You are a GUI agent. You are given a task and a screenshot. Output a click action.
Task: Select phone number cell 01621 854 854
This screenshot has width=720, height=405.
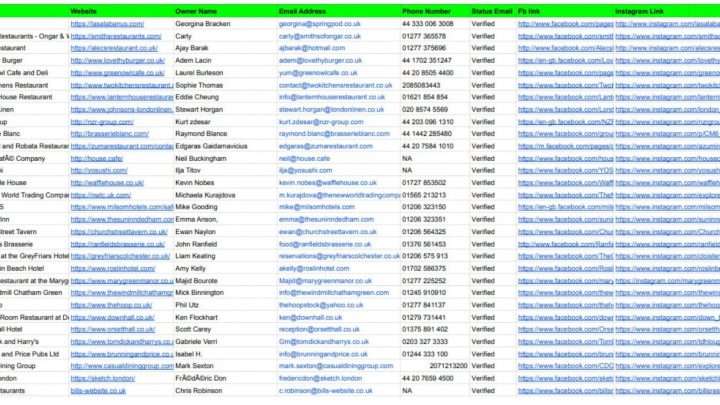[x=425, y=97]
